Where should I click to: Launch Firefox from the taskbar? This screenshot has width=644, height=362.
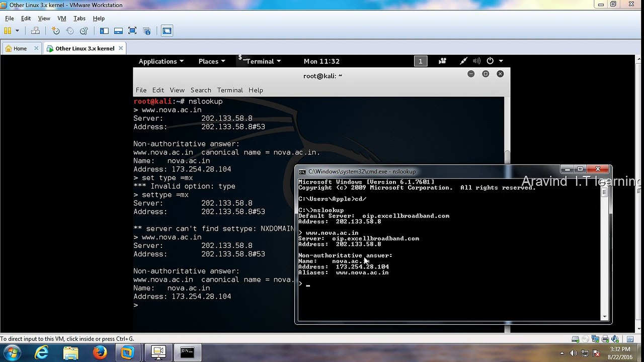(x=100, y=352)
